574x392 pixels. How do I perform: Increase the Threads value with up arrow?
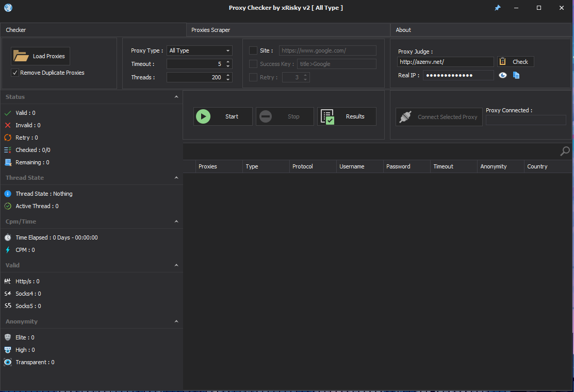coord(228,75)
